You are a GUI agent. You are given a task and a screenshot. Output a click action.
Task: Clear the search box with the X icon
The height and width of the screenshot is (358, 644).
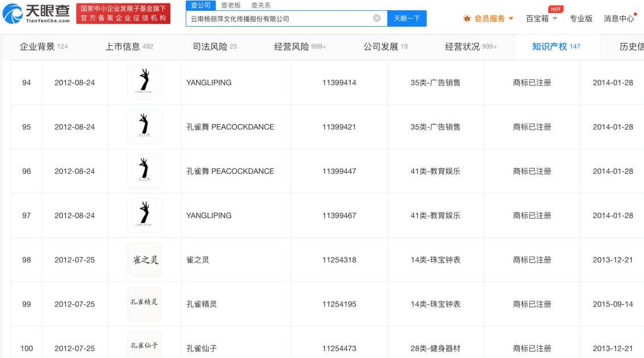click(x=376, y=18)
